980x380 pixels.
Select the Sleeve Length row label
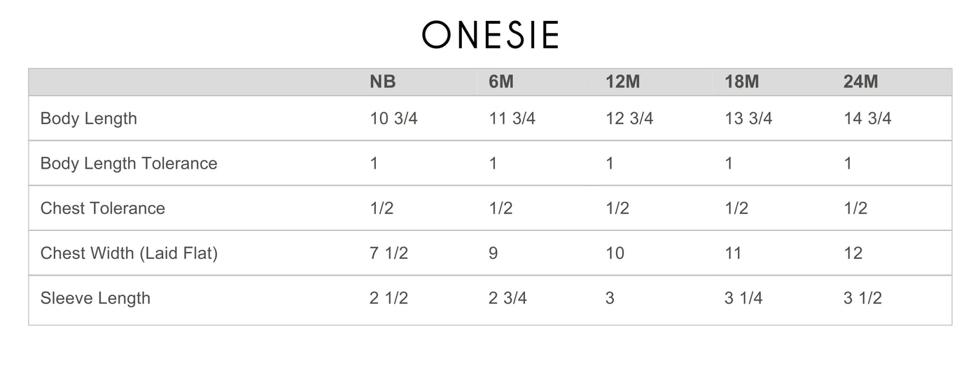point(95,297)
